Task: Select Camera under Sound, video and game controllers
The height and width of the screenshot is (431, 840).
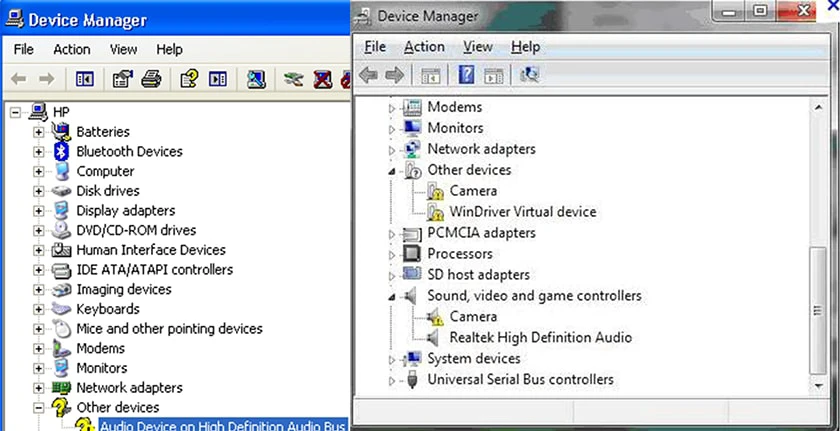Action: click(x=473, y=316)
